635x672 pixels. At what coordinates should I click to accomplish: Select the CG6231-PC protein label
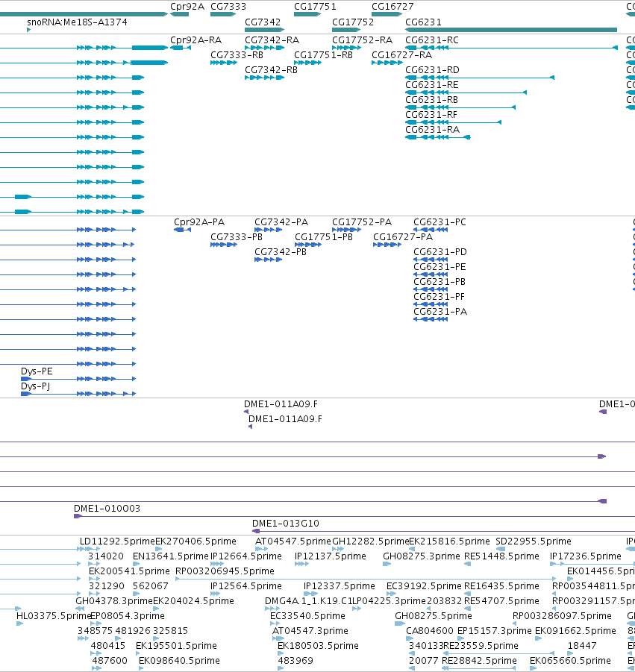(440, 222)
